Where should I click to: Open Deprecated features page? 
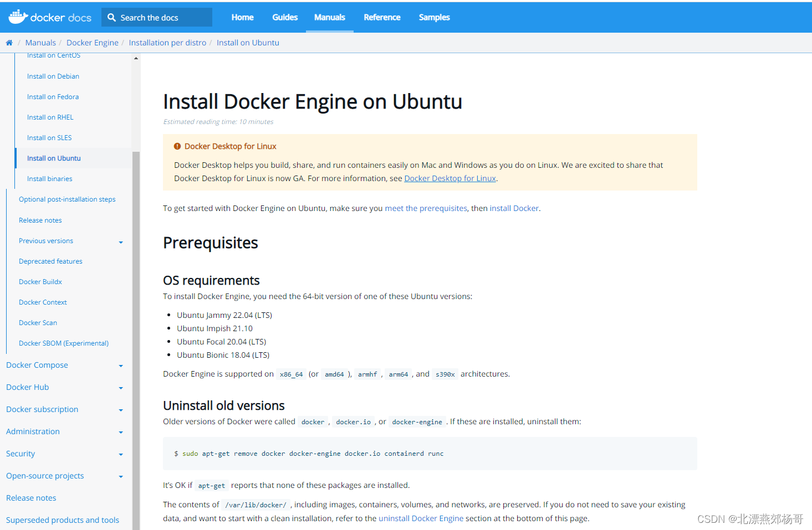(50, 261)
